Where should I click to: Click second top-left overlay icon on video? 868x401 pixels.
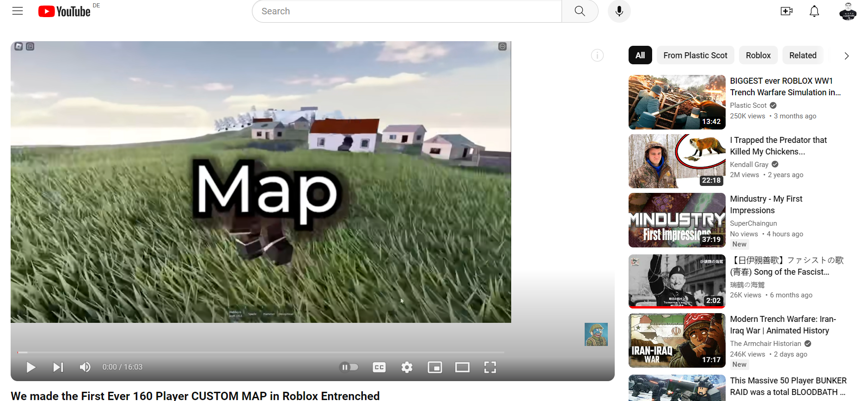(30, 46)
